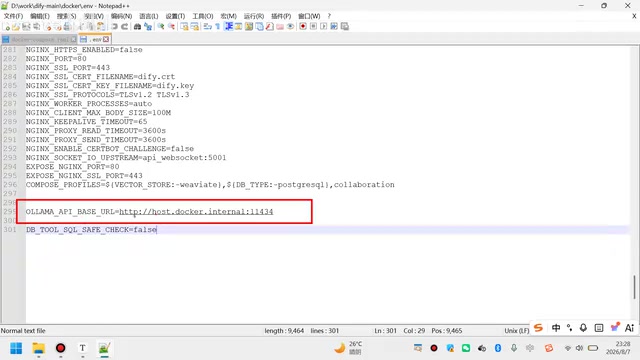This screenshot has width=640, height=360.
Task: Click the Typora T taskbar icon
Action: pos(82,348)
